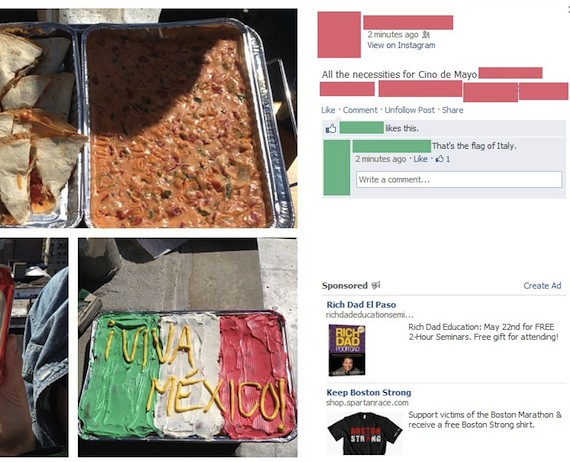
Task: Like the 'flag of Italy' comment
Action: 420,159
